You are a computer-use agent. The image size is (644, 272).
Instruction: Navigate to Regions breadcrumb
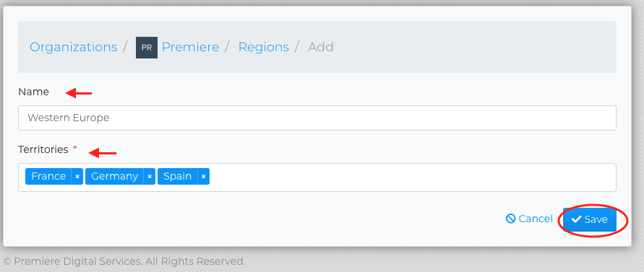coord(264,47)
